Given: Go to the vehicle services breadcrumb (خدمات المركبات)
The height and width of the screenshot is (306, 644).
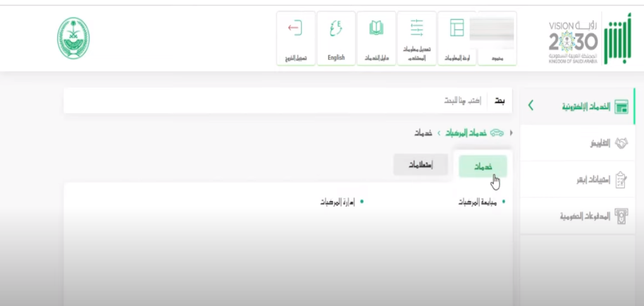Looking at the screenshot, I should click(x=466, y=133).
